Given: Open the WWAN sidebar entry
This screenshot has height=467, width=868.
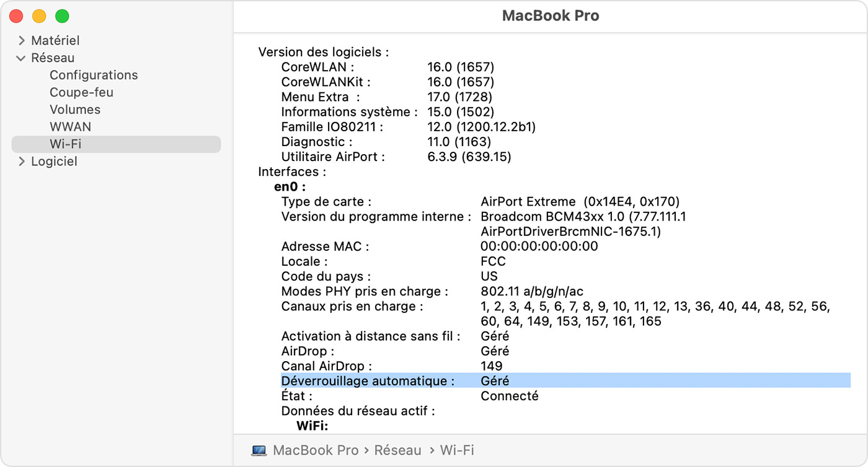Looking at the screenshot, I should coord(70,127).
